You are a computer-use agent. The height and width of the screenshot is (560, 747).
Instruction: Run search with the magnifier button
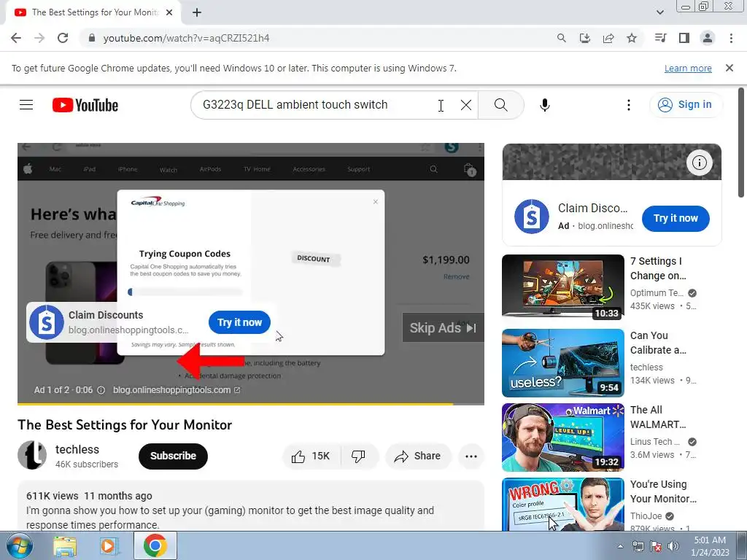pos(500,105)
